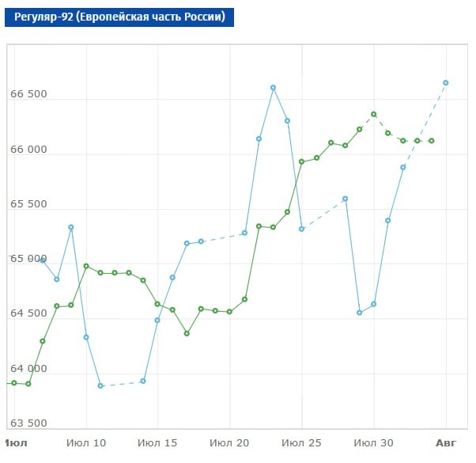Screen dimensions: 476x463
Task: Click the lowest blue point near Июл 11
Action: click(x=100, y=386)
